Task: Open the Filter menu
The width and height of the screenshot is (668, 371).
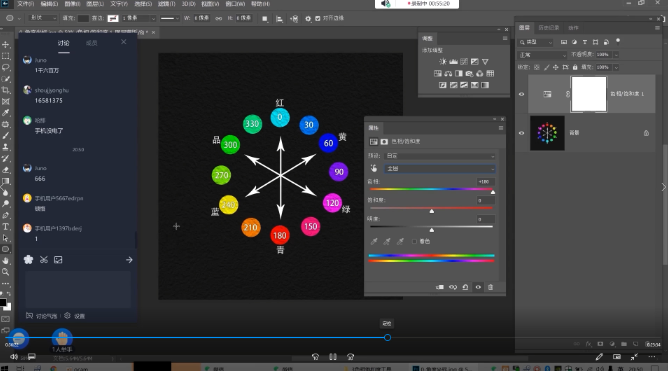Action: (x=167, y=4)
